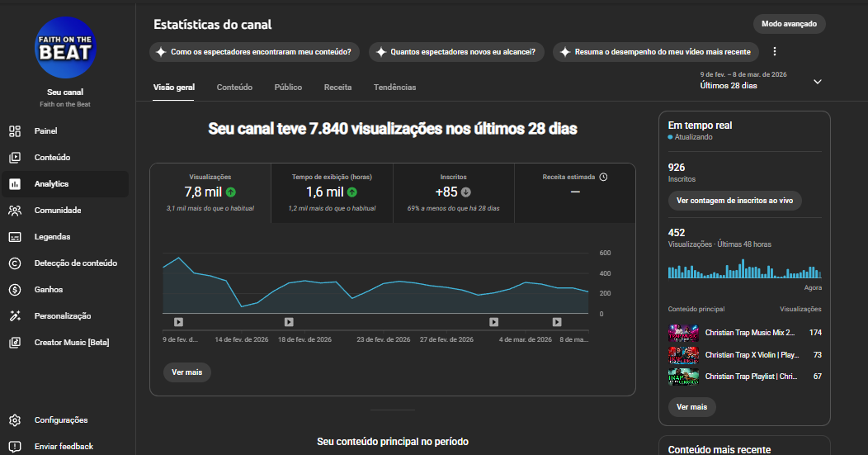Click the Creator Music library icon
The image size is (868, 455).
pos(15,343)
